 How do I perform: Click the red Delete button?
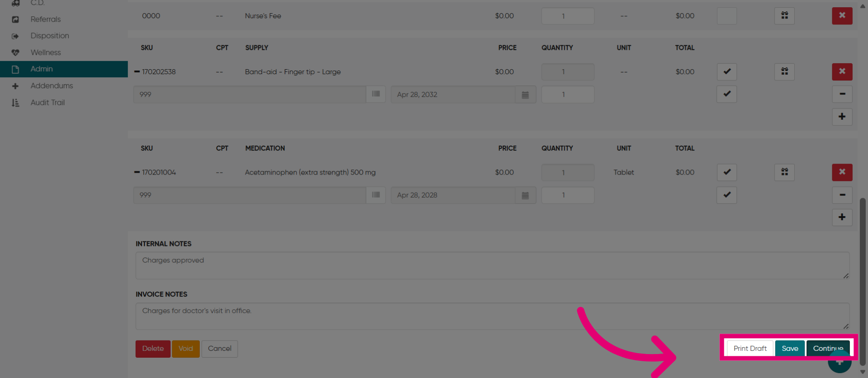coord(153,349)
